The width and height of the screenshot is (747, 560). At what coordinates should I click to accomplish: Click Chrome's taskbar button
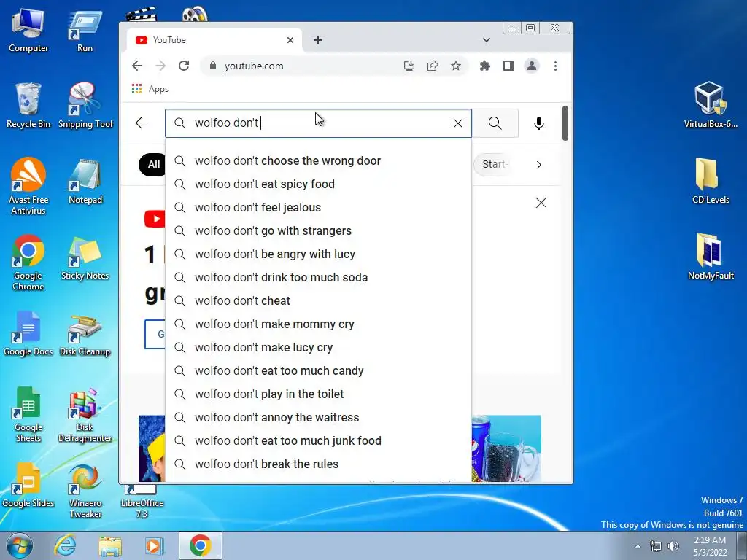tap(200, 545)
